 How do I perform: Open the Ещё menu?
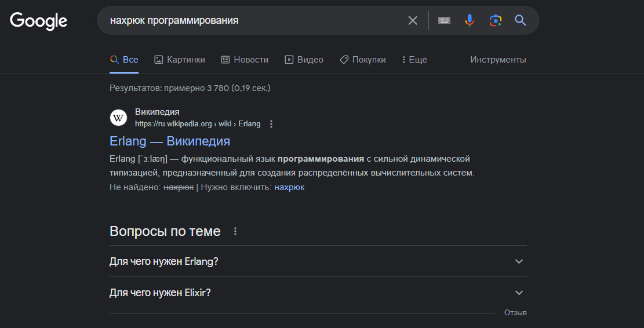[x=415, y=60]
